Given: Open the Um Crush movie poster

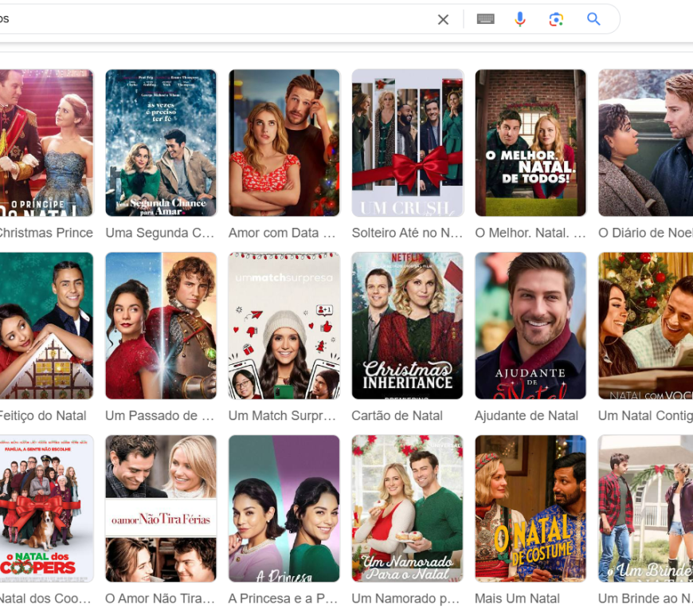Looking at the screenshot, I should (407, 143).
